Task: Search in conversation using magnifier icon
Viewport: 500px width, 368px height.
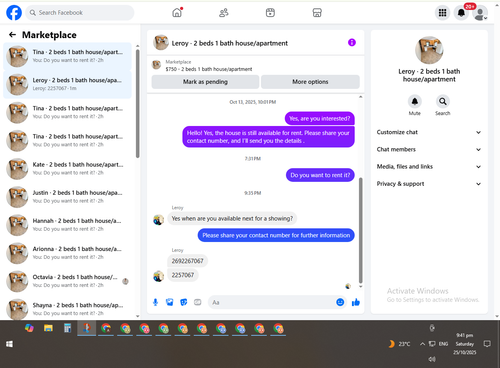Action: (443, 101)
